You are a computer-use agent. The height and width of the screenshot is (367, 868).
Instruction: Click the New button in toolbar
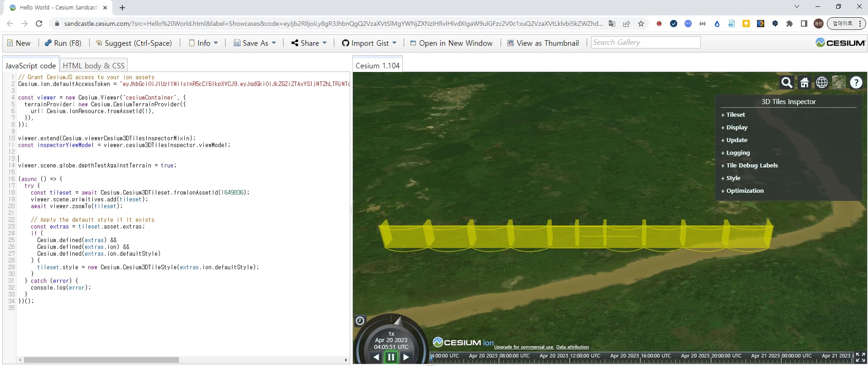(x=19, y=43)
